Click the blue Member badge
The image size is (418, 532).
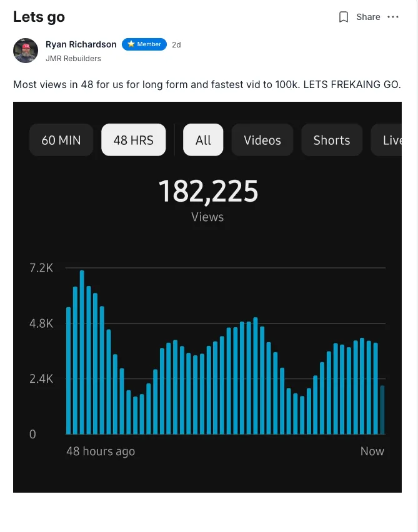144,44
